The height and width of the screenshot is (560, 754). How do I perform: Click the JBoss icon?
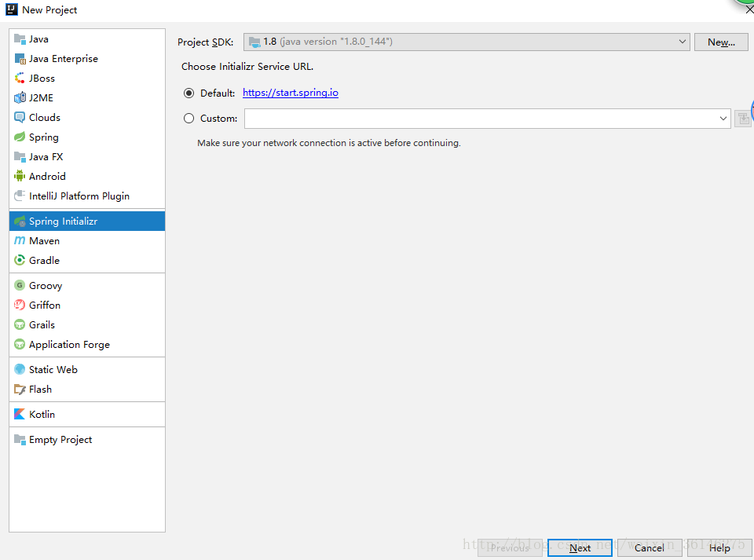pyautogui.click(x=20, y=79)
